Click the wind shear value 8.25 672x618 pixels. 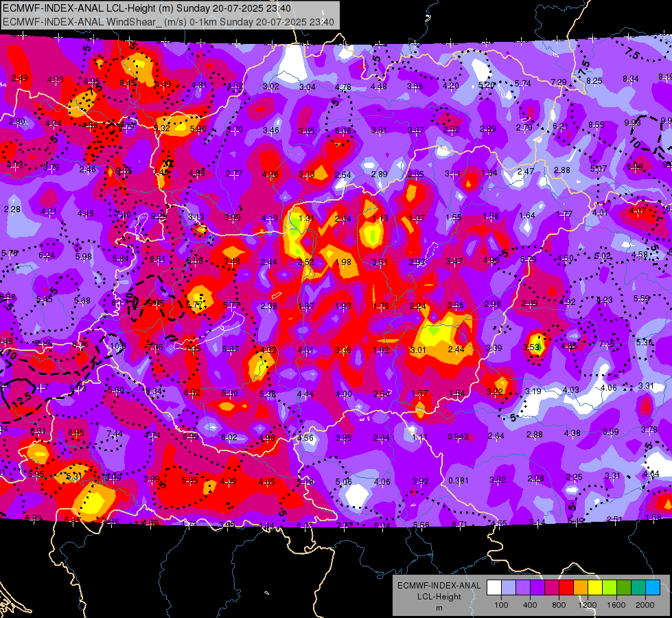pyautogui.click(x=594, y=80)
